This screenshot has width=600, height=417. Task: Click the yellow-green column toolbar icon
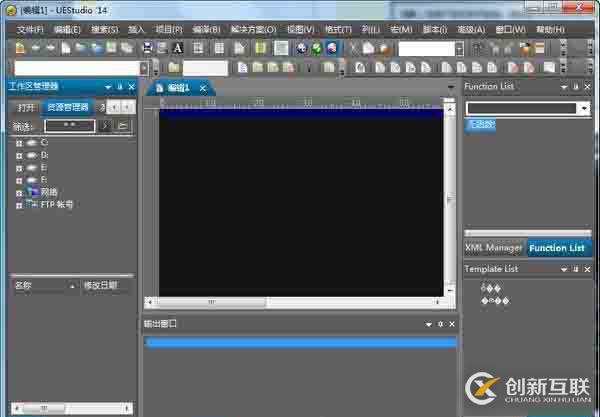coord(261,48)
